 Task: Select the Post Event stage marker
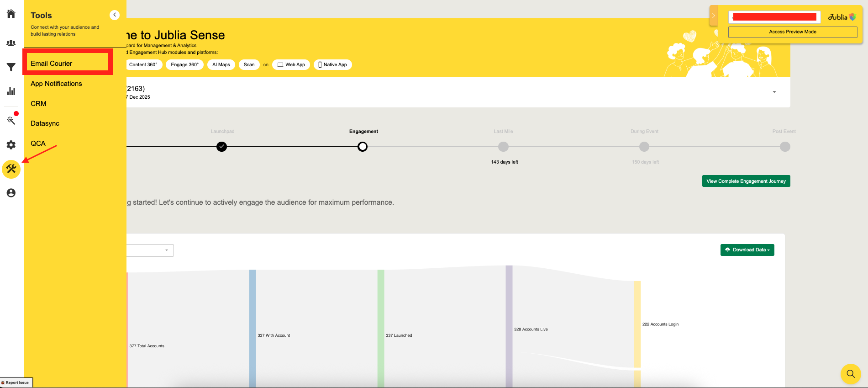pos(785,147)
